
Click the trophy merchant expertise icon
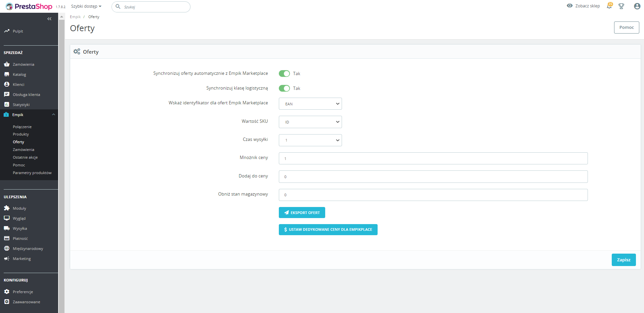click(x=621, y=6)
